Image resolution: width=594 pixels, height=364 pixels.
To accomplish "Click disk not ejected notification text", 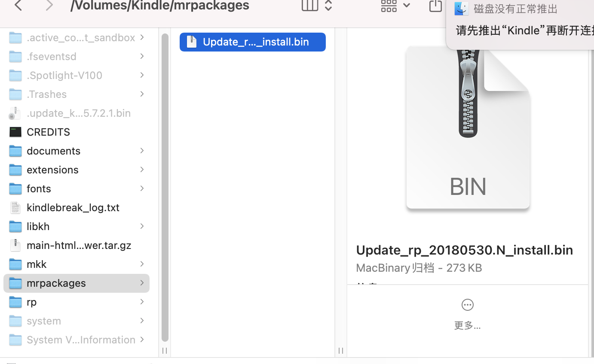I will 515,9.
